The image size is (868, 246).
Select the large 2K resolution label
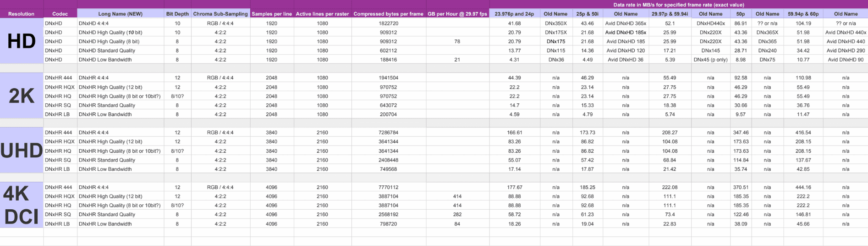click(x=22, y=96)
